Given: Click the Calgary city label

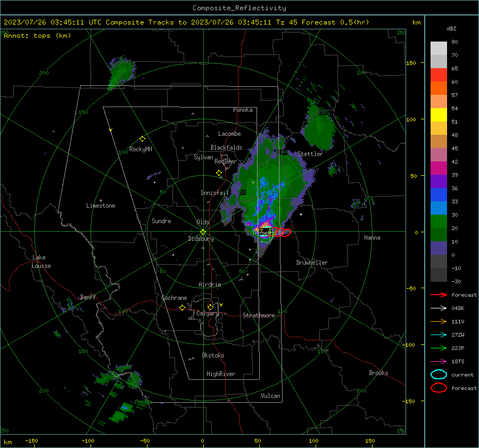Looking at the screenshot, I should click(208, 313).
